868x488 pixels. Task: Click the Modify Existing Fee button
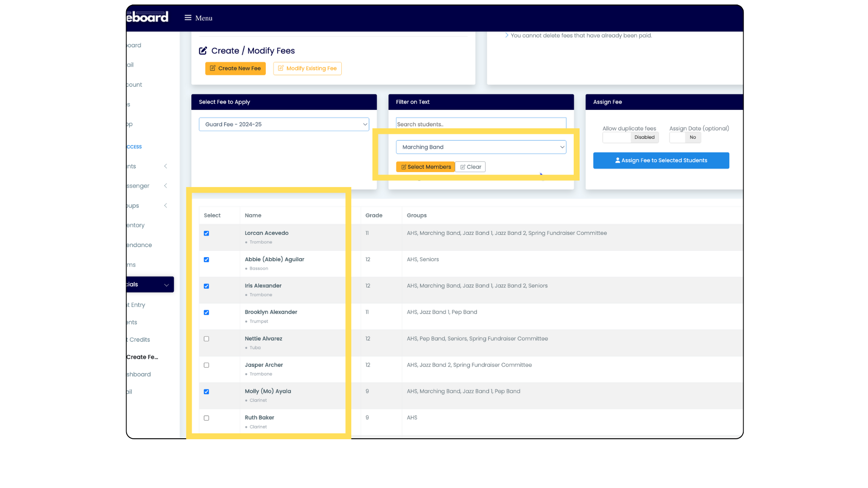(307, 68)
